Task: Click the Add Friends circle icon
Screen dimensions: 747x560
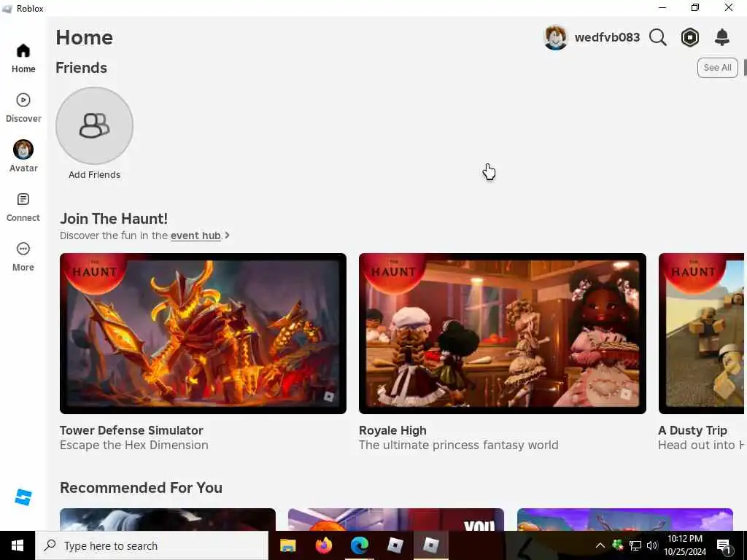Action: (x=94, y=125)
